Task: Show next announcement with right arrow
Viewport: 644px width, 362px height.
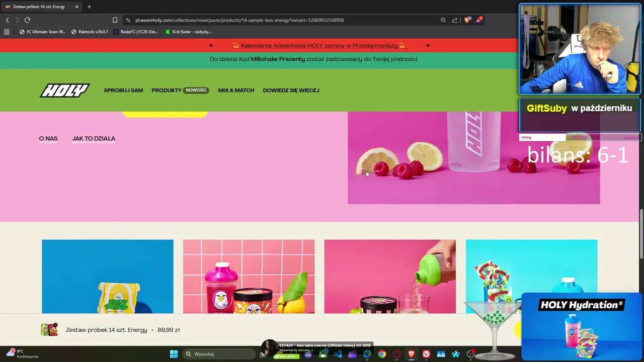Action: [428, 45]
